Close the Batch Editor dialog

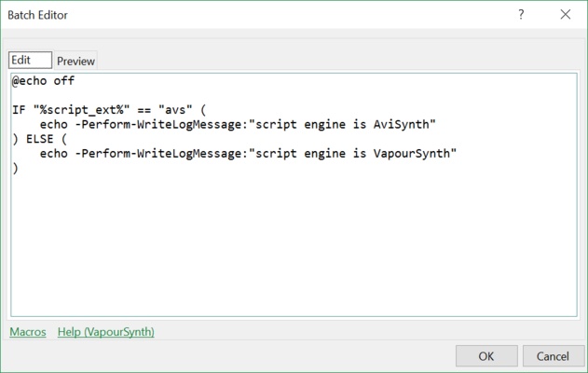[565, 15]
